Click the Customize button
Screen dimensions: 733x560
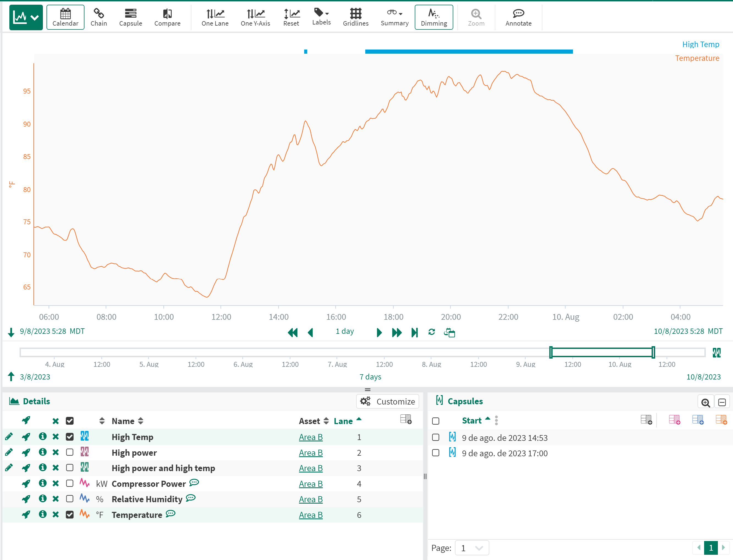(388, 401)
